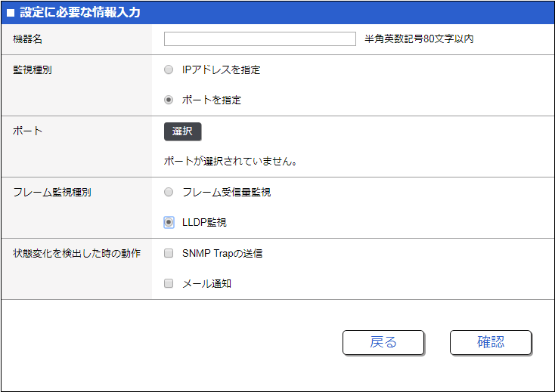
Task: Click the 戻る button
Action: click(383, 342)
